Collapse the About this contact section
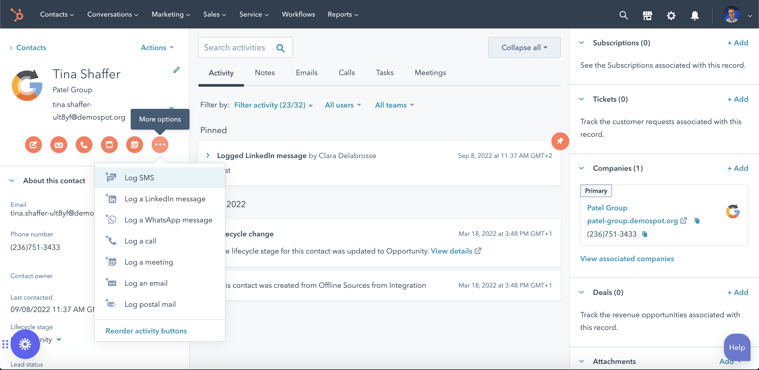 (12, 181)
